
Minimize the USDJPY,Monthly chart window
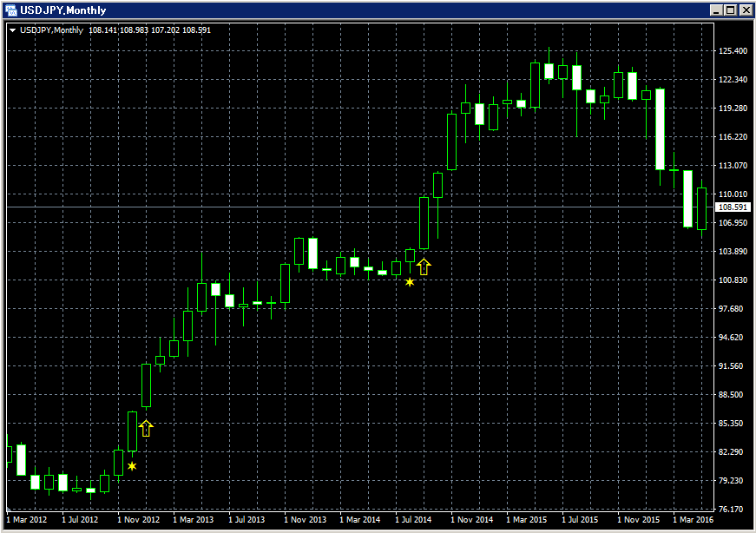point(716,10)
